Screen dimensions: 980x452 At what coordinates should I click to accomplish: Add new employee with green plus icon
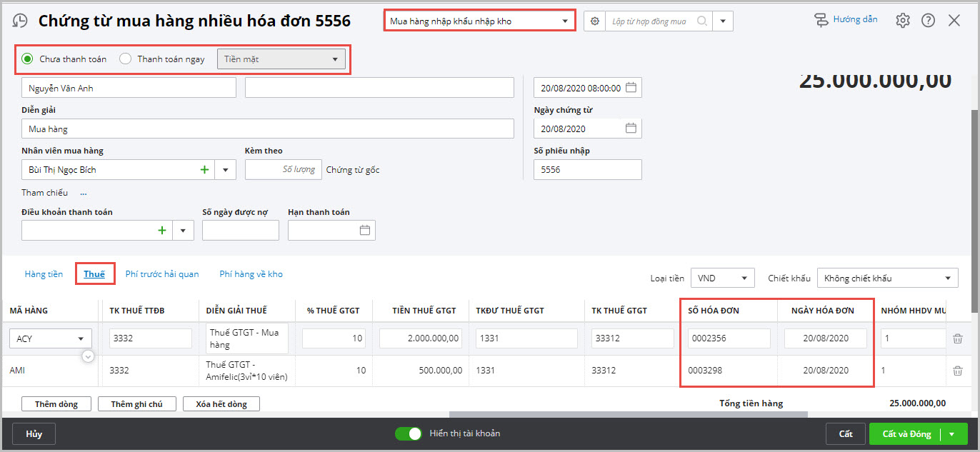click(205, 170)
